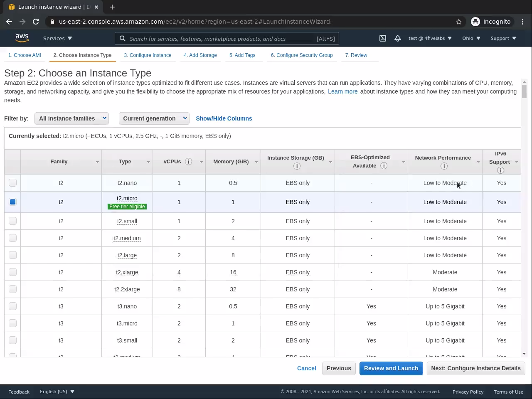Viewport: 532px width, 399px height.
Task: Go to 3. Configure Instance tab
Action: [x=148, y=55]
